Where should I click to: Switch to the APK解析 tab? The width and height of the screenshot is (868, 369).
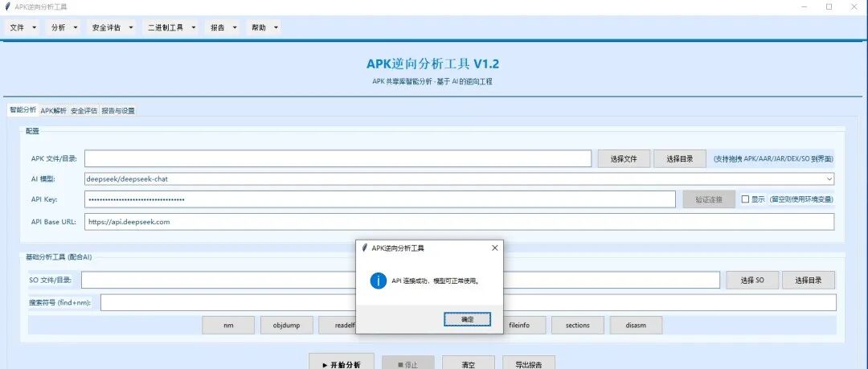coord(54,110)
